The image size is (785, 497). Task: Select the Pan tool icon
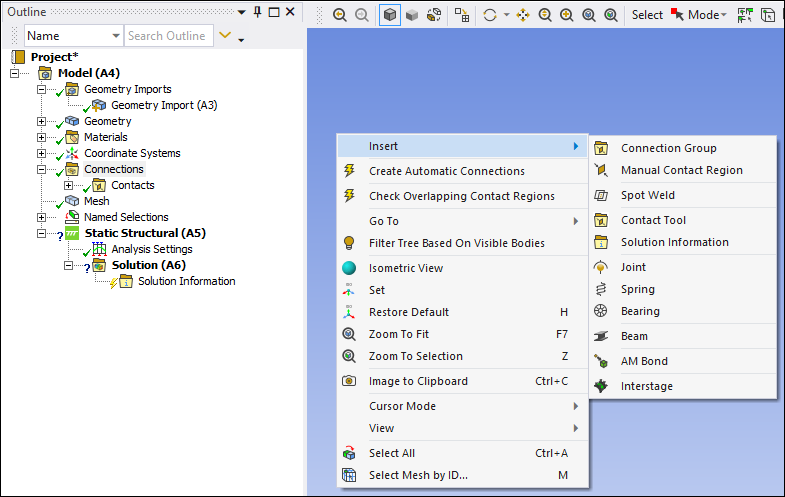point(523,15)
